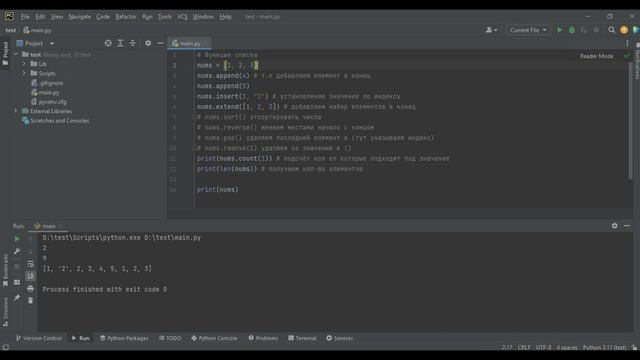Fold comment block at nums.remove line
The image size is (640, 360).
[x=194, y=148]
